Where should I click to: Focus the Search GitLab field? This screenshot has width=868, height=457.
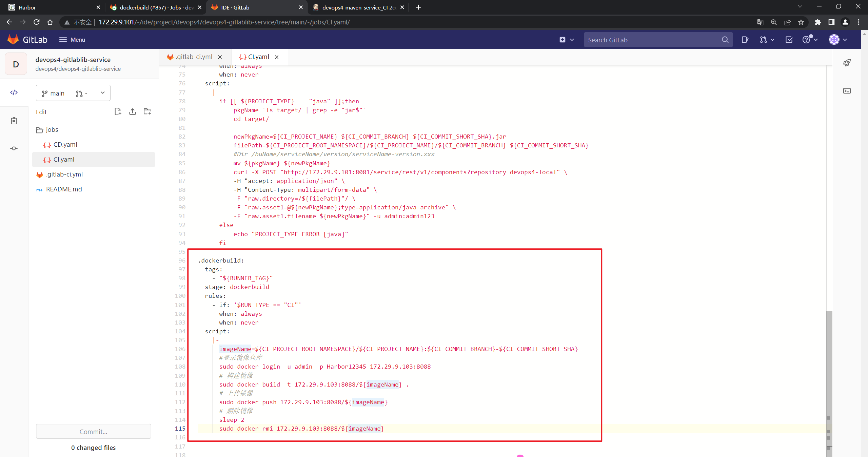tap(658, 40)
